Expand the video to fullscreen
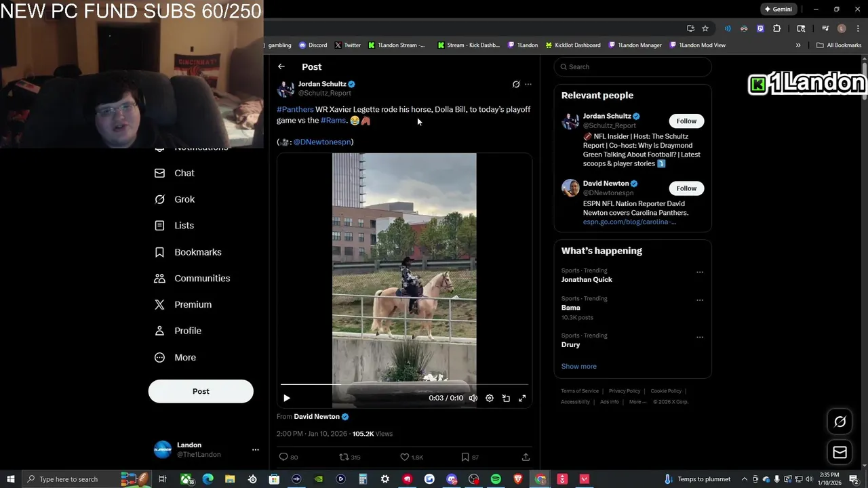 click(522, 399)
